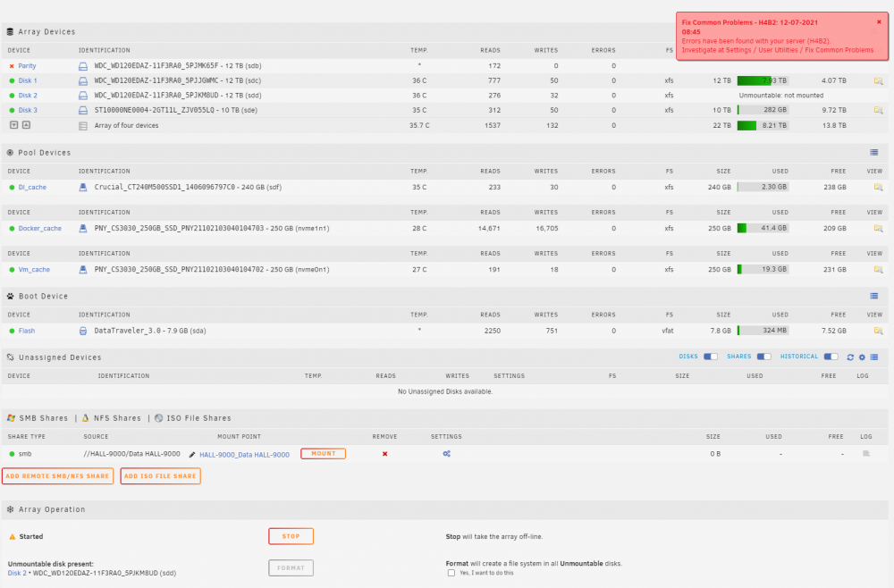894x588 pixels.
Task: Browse Disk 1 contents via view folder icon
Action: (878, 81)
